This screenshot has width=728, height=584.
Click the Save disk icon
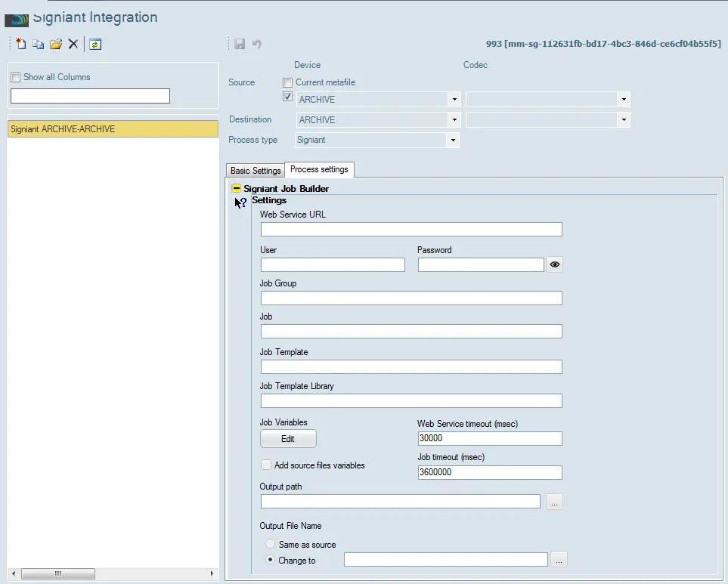pos(240,45)
